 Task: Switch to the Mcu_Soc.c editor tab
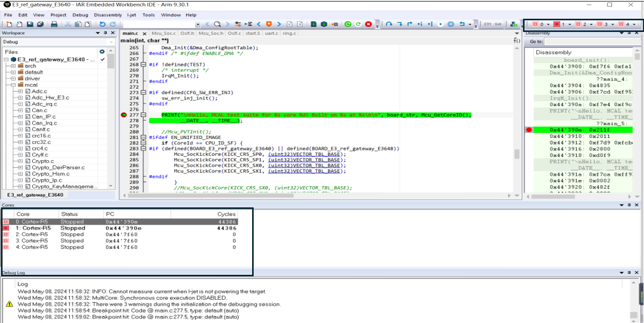tap(163, 33)
